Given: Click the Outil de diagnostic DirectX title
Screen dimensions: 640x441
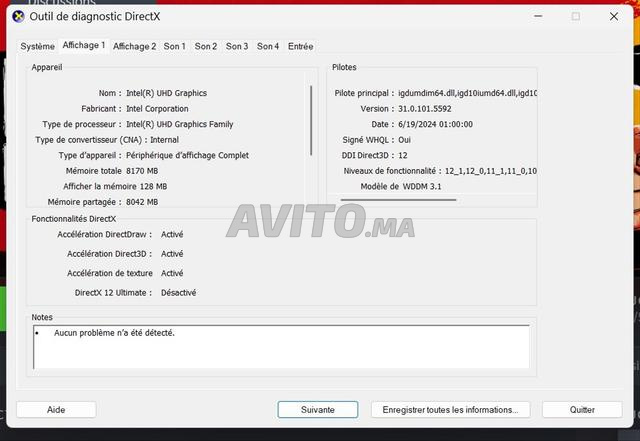Looking at the screenshot, I should 95,17.
